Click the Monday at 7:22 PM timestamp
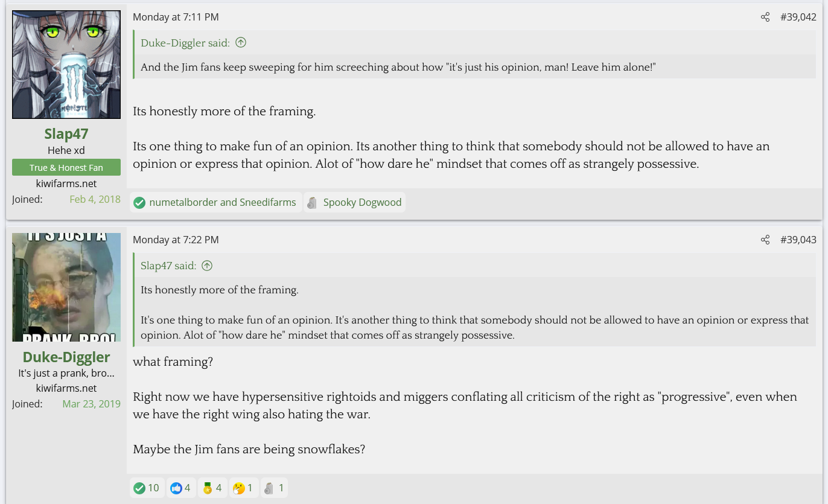828x504 pixels. 176,240
